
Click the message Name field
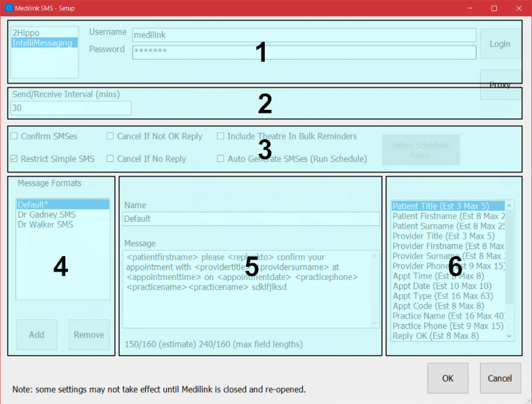coord(251,219)
